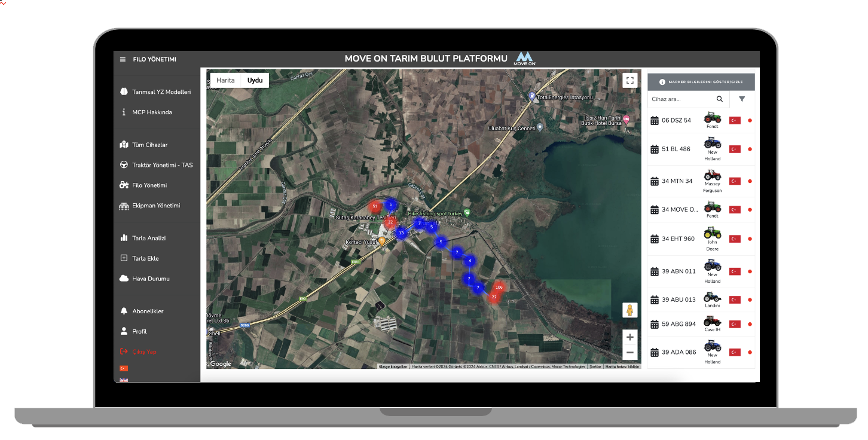Toggle marker info with Göster/Gizle button
Screen dimensions: 868x440
point(701,82)
